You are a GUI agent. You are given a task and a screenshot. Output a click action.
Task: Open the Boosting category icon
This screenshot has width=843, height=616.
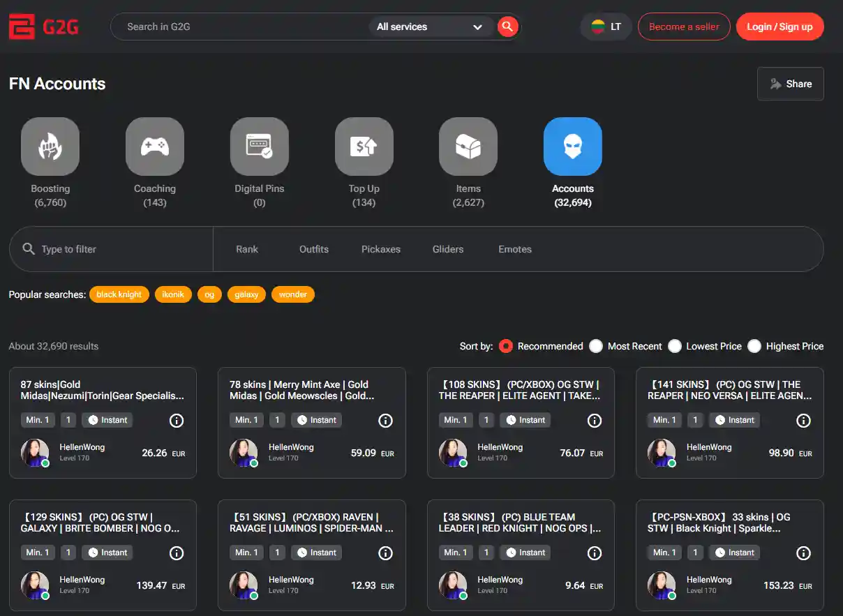50,147
